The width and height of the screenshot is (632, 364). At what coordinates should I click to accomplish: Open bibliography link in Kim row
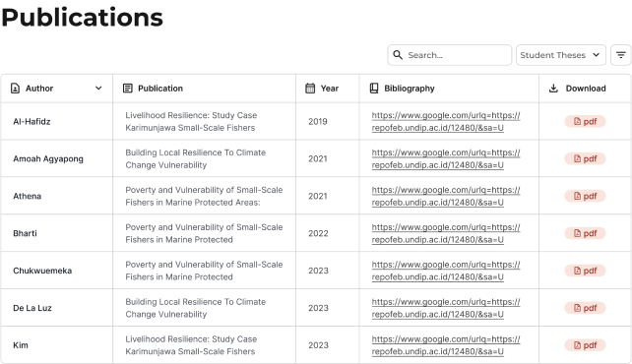(446, 345)
